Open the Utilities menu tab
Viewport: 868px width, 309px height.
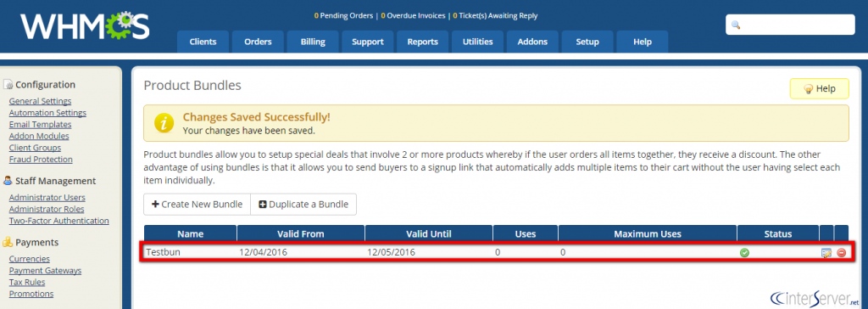478,42
